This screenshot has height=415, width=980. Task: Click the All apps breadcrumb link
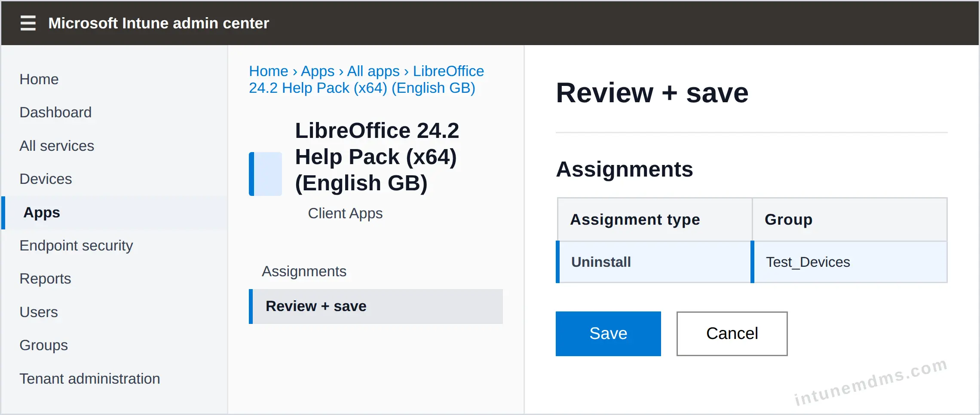point(373,71)
